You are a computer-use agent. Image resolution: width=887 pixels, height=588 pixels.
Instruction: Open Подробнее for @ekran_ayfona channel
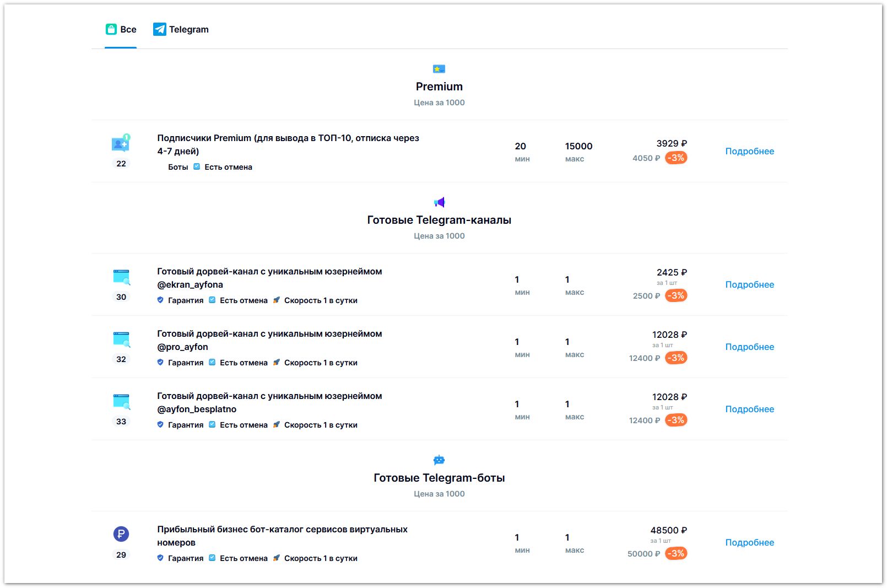[749, 285]
